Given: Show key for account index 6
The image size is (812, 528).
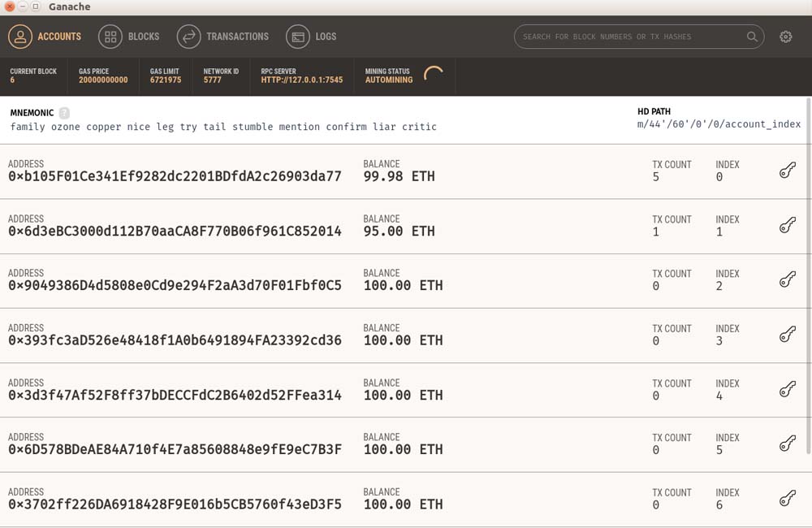Looking at the screenshot, I should tap(787, 499).
